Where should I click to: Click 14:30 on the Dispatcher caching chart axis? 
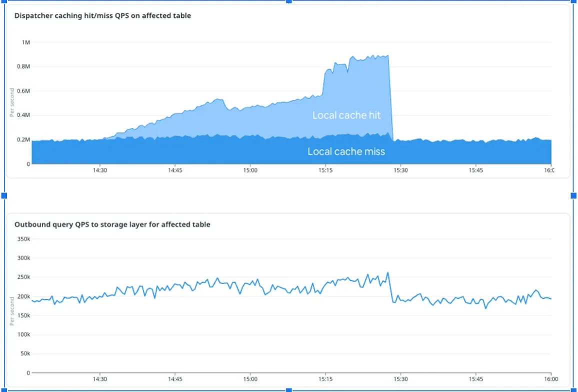pyautogui.click(x=100, y=170)
